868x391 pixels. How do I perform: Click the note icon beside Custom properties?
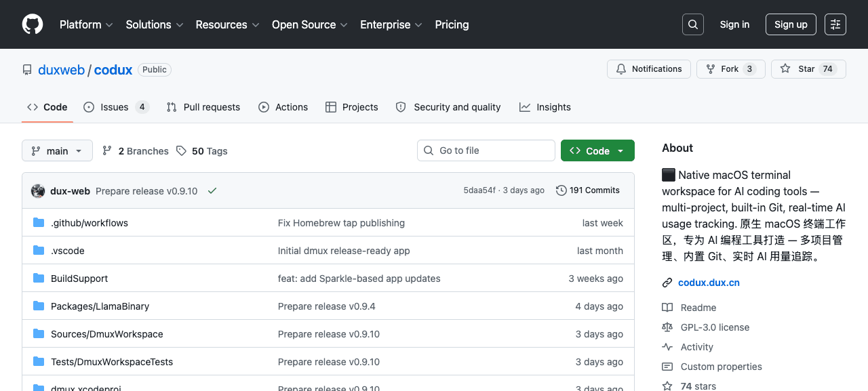pos(667,367)
